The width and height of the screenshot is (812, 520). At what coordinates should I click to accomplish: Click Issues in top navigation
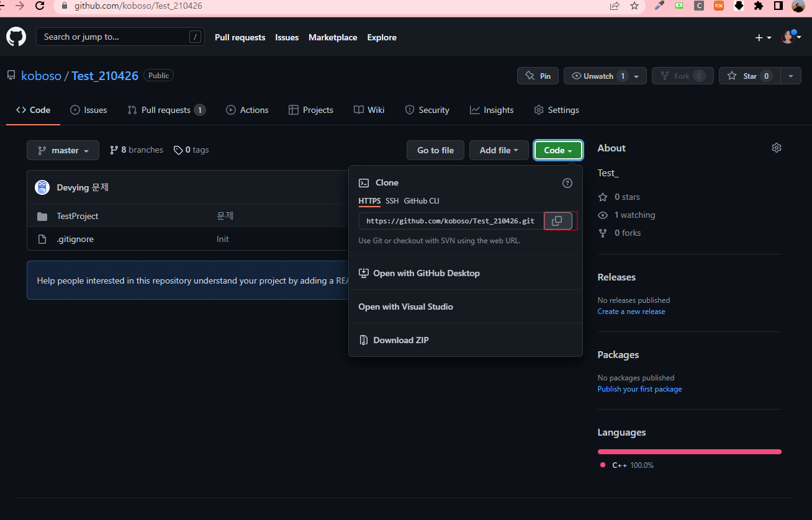[x=287, y=37]
